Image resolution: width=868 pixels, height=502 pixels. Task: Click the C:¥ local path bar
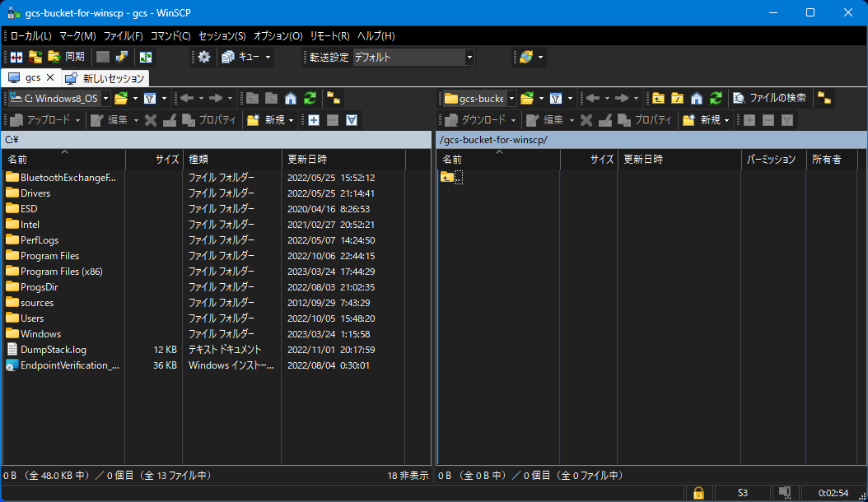[217, 140]
